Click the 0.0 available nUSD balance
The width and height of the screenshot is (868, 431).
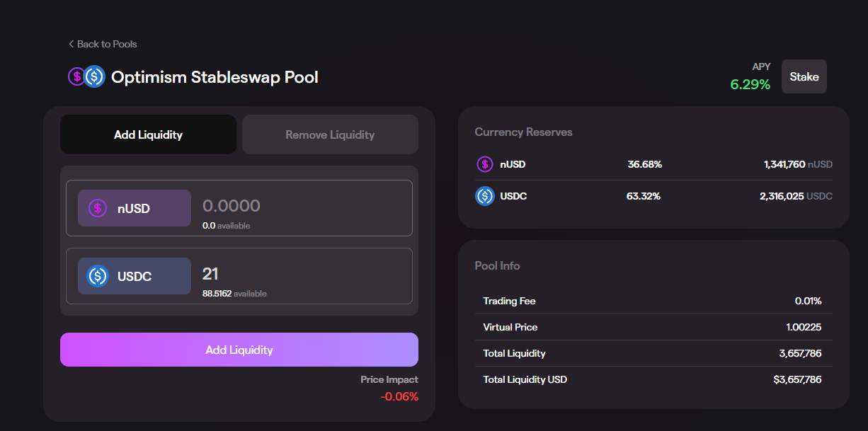coord(210,226)
